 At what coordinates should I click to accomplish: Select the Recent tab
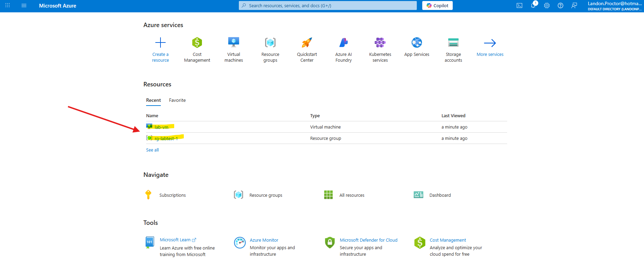(153, 100)
